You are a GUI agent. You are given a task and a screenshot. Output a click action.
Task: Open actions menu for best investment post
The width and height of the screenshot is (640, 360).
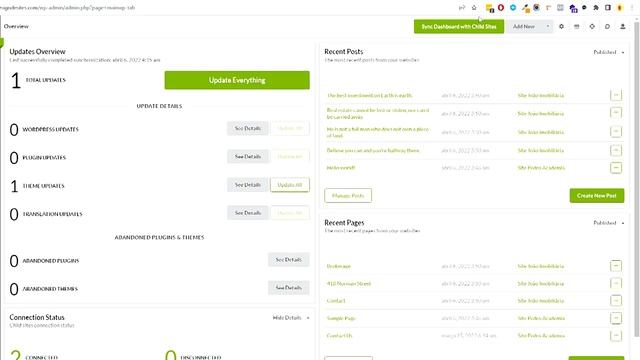pos(616,95)
